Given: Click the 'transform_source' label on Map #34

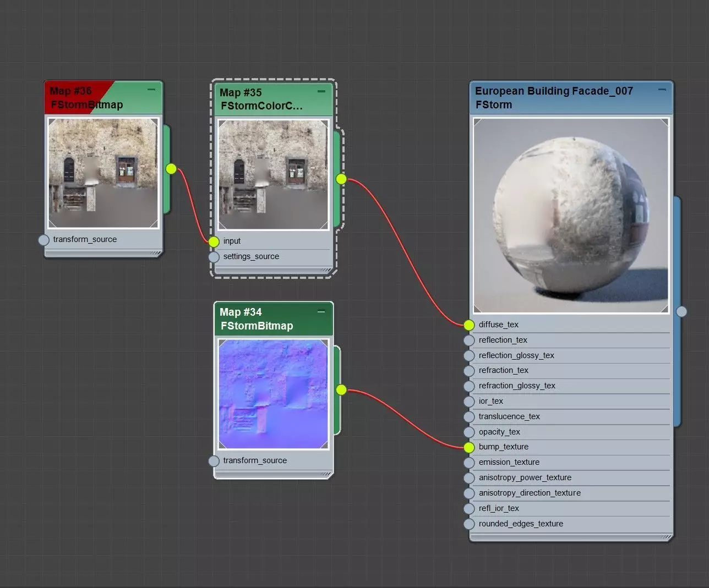Looking at the screenshot, I should point(255,460).
